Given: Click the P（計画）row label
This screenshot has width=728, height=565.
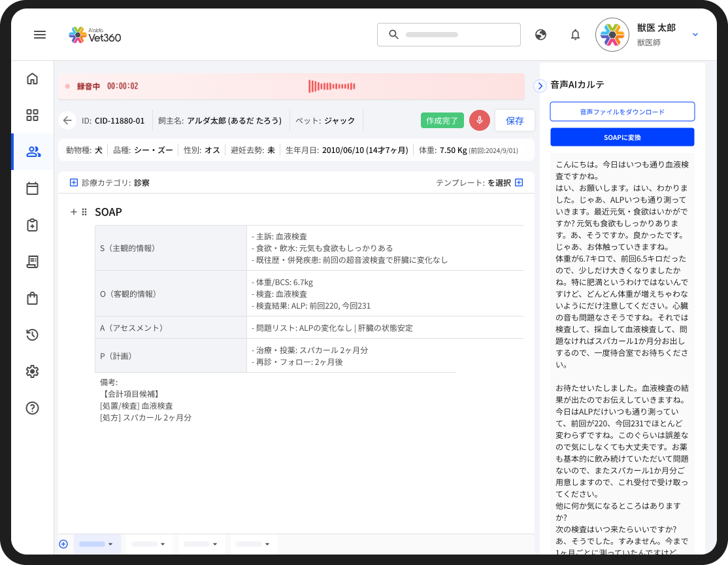Looking at the screenshot, I should tap(116, 356).
